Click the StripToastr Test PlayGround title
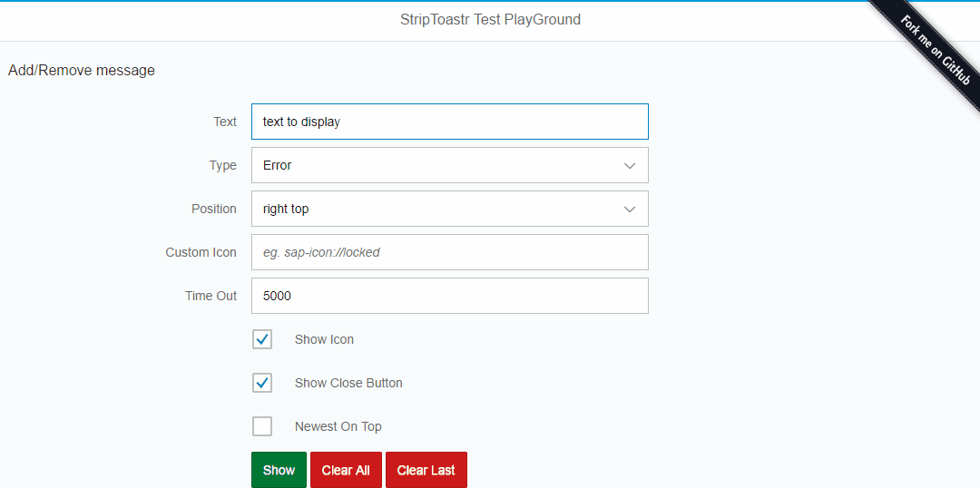The height and width of the screenshot is (488, 980). tap(490, 20)
